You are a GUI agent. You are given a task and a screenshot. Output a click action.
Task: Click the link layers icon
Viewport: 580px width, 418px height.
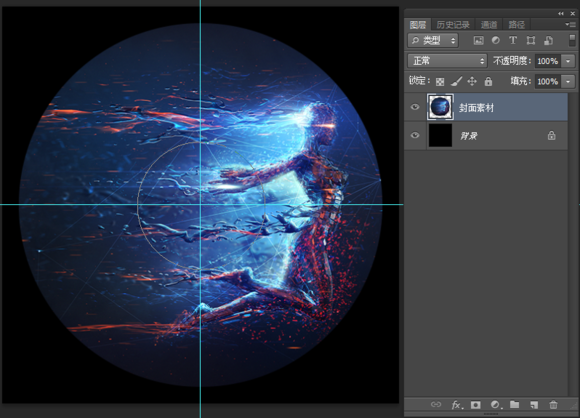436,405
